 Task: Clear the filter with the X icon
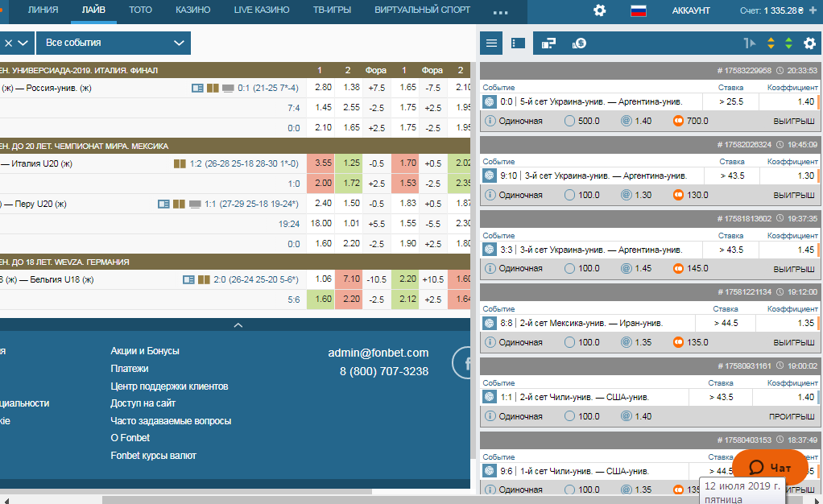[x=8, y=43]
